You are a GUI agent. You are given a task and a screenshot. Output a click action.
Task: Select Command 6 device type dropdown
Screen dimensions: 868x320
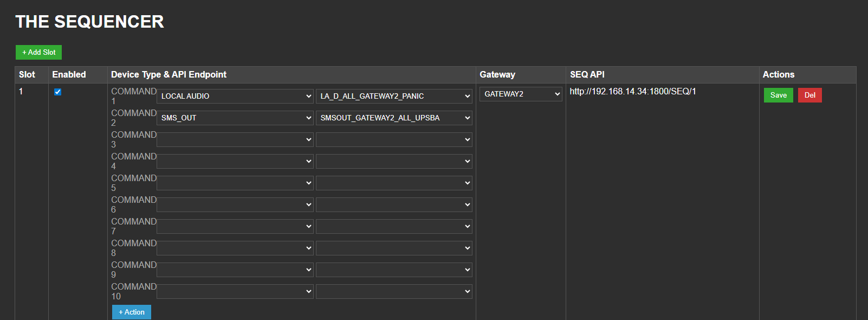click(235, 204)
